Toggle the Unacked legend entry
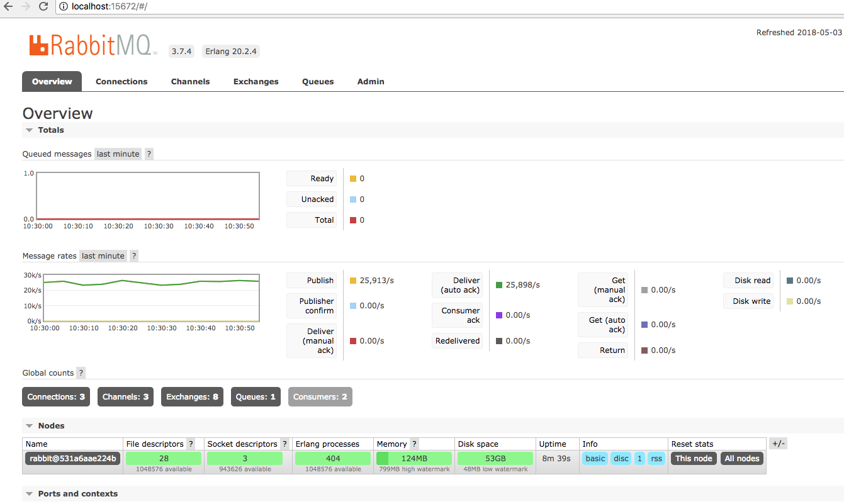 click(x=312, y=199)
